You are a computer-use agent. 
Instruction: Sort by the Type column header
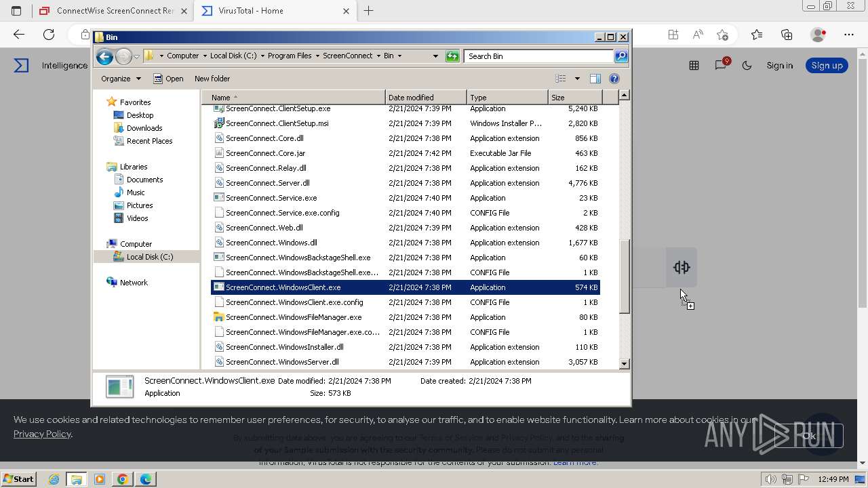click(507, 98)
